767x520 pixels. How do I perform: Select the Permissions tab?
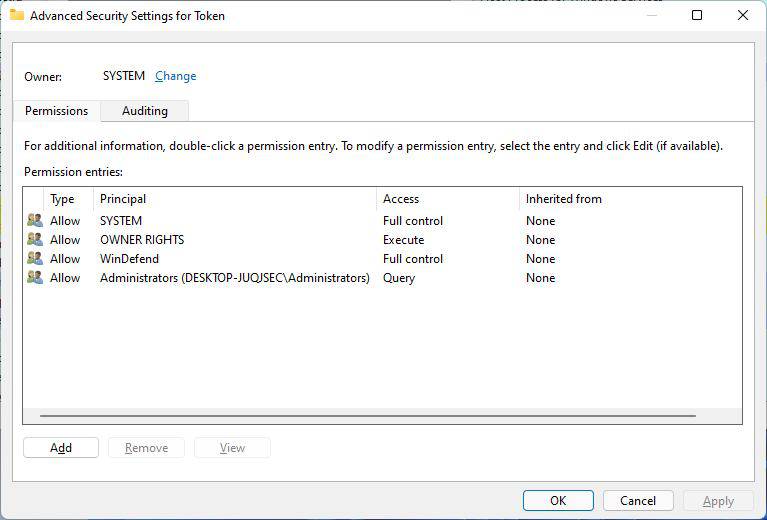tap(57, 111)
